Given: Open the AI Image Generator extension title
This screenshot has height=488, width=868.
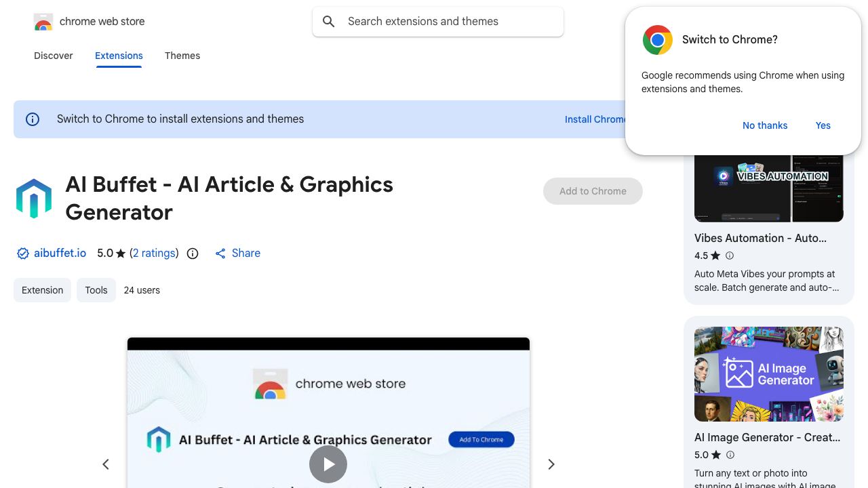Looking at the screenshot, I should 767,438.
